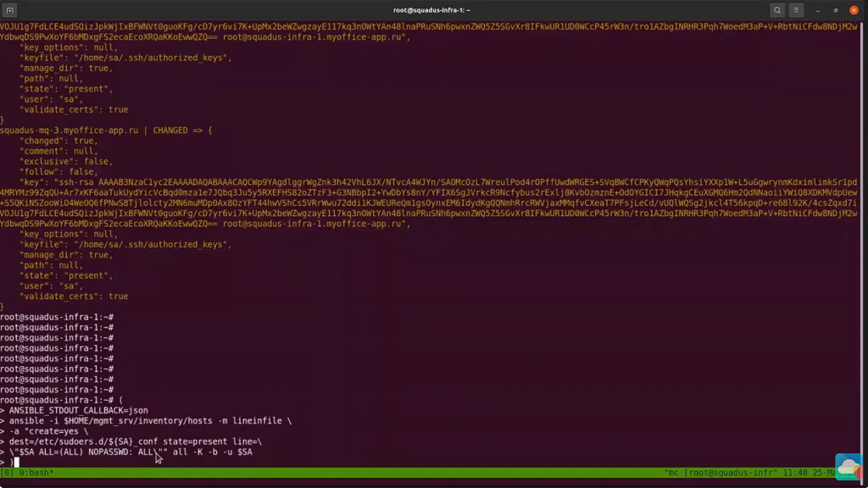Close the terminal window
This screenshot has width=868, height=488.
854,10
